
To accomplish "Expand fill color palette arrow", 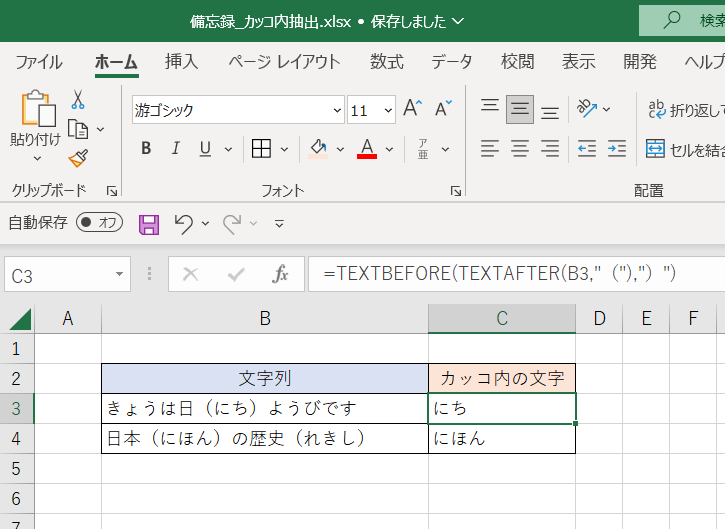I will click(340, 149).
